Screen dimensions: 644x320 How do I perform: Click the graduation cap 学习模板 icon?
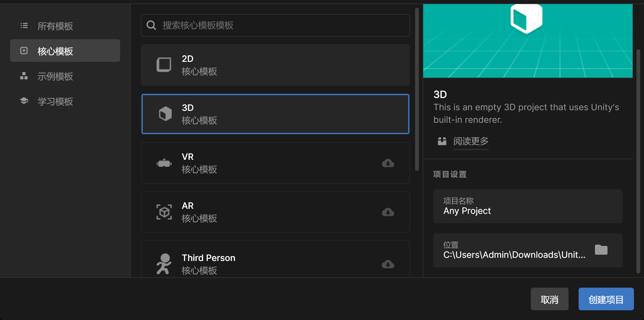[24, 101]
